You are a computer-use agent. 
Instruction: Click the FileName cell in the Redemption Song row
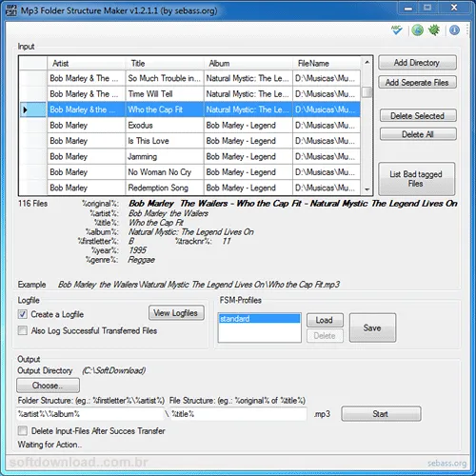(x=327, y=188)
